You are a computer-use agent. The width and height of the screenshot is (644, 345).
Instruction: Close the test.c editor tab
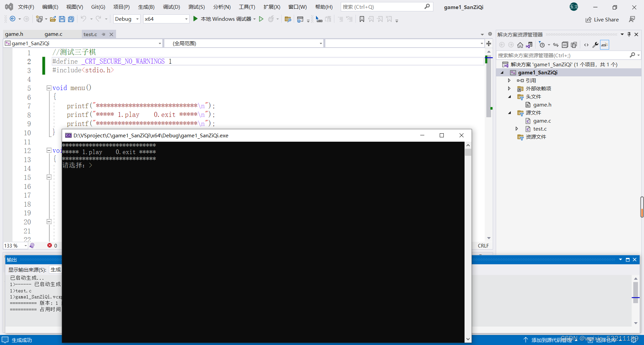tap(111, 34)
